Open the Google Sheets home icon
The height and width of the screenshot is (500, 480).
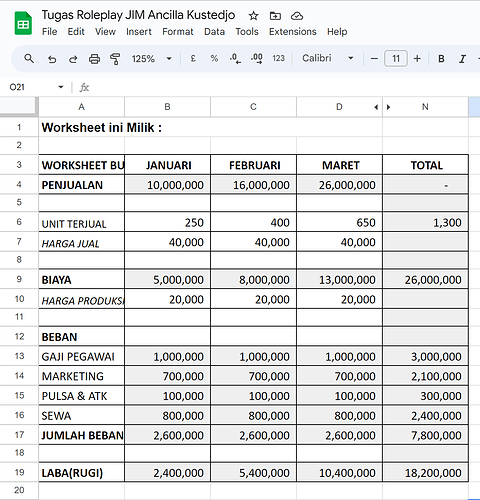(23, 23)
